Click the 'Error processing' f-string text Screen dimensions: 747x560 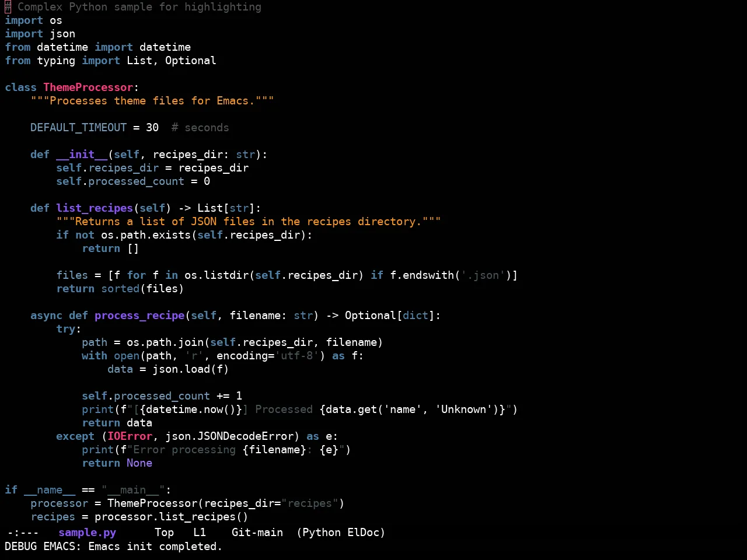(184, 450)
